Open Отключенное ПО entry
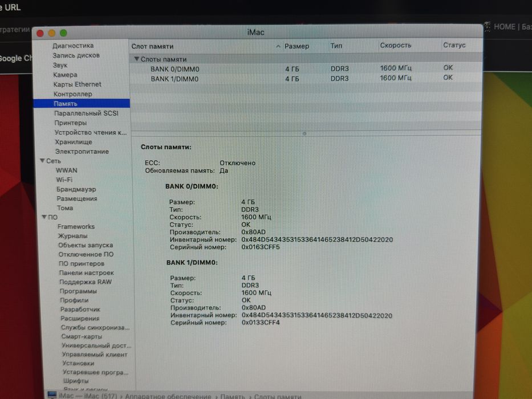 [86, 254]
